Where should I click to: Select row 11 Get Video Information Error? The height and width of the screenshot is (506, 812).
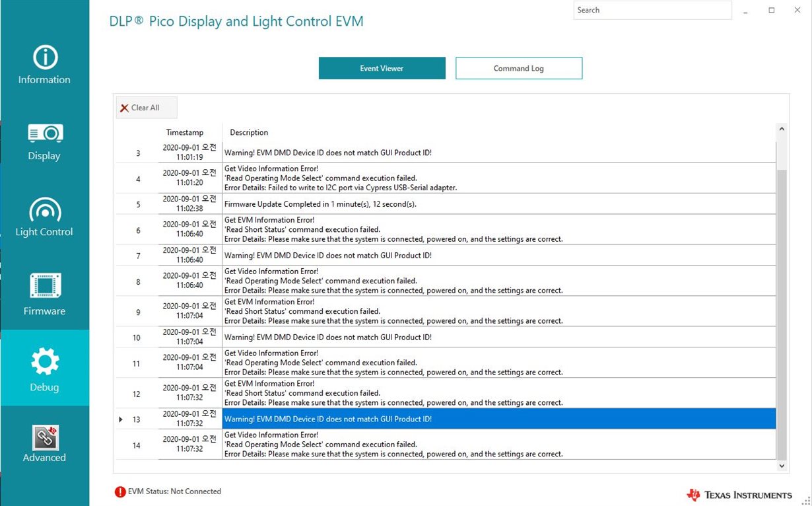click(x=499, y=363)
